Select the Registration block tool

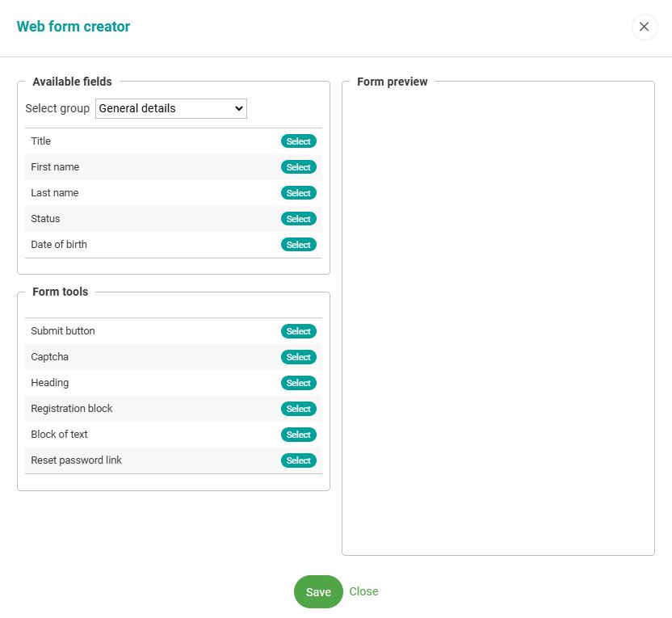[298, 409]
